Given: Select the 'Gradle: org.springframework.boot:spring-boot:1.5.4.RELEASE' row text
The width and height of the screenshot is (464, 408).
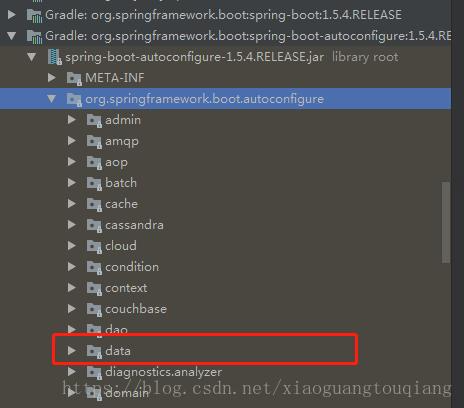Looking at the screenshot, I should (x=223, y=15).
